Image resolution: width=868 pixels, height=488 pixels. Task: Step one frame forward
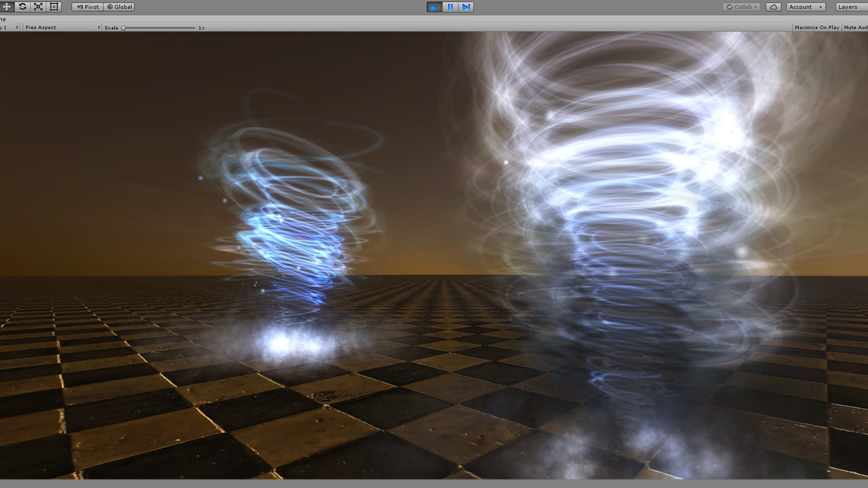click(x=466, y=7)
